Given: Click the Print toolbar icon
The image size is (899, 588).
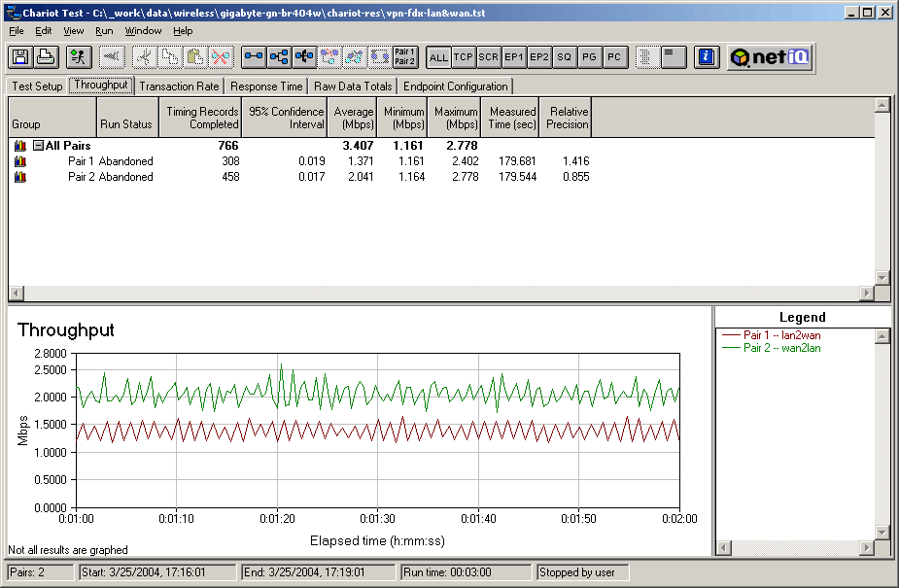Looking at the screenshot, I should point(46,57).
